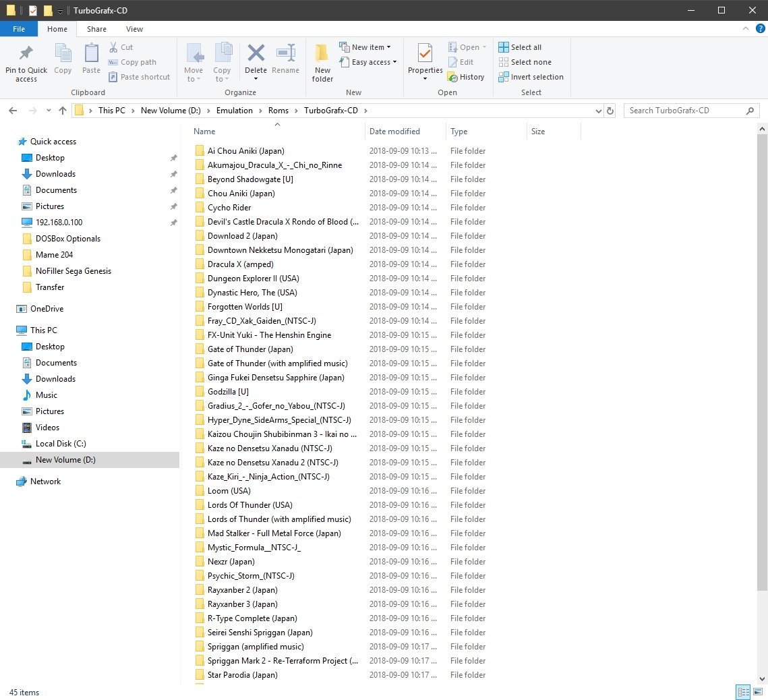Image resolution: width=768 pixels, height=700 pixels.
Task: Open Music under This PC
Action: coord(46,395)
